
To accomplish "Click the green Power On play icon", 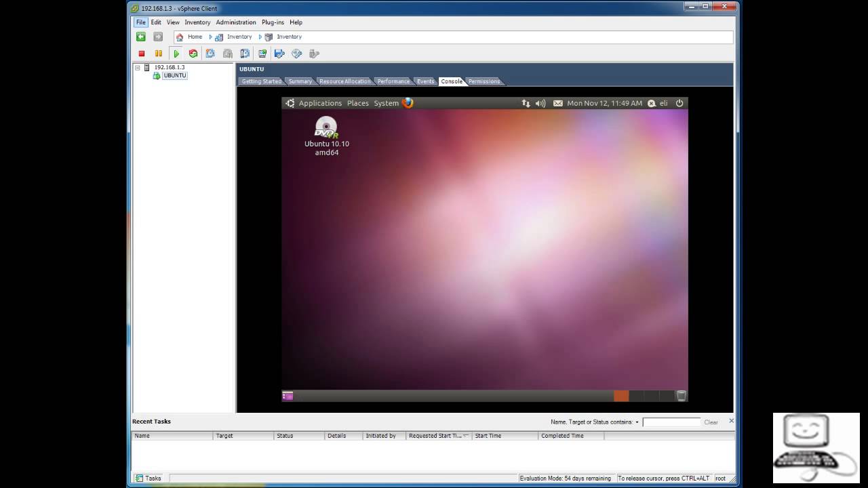I will coord(176,54).
